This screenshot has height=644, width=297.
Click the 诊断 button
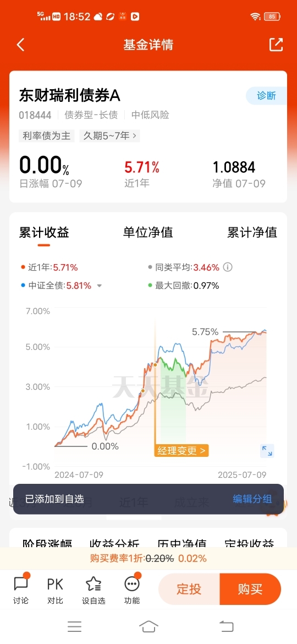(266, 96)
